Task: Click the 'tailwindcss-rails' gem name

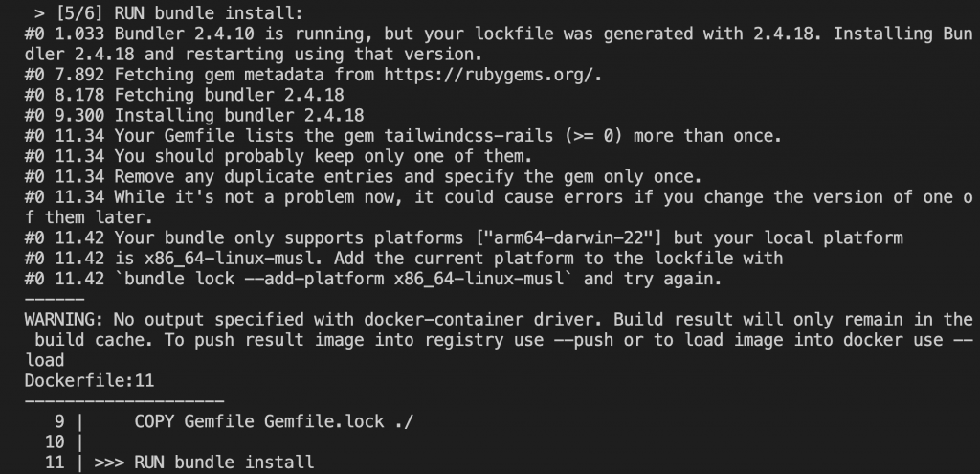Action: pyautogui.click(x=469, y=136)
